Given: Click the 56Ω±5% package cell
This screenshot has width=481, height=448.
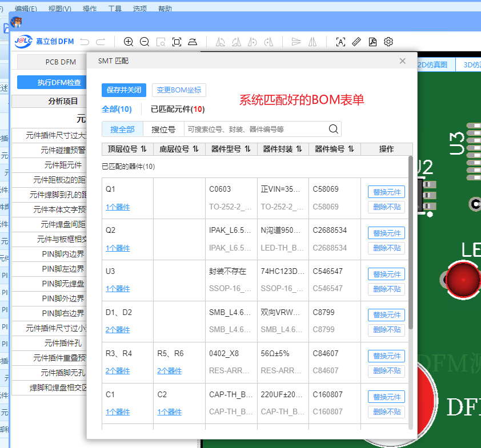Looking at the screenshot, I should coord(275,354).
